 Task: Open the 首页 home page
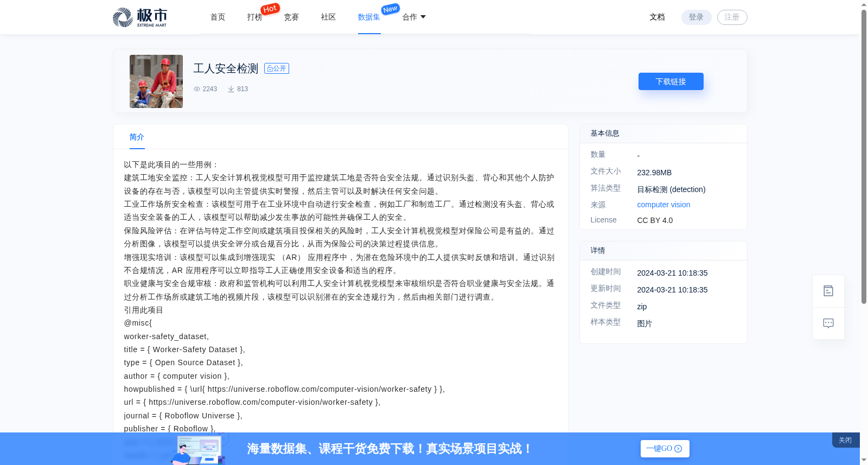coord(218,17)
